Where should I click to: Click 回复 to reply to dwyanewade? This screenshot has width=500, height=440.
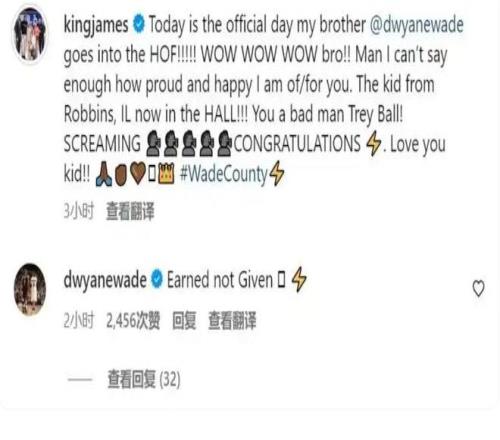coord(184,321)
